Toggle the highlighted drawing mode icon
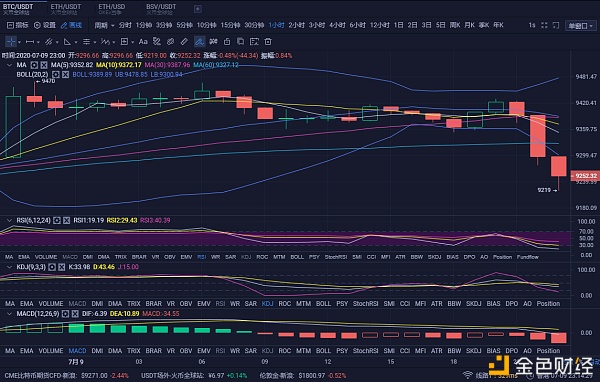Viewport: 600px width, 382px height. (199, 41)
